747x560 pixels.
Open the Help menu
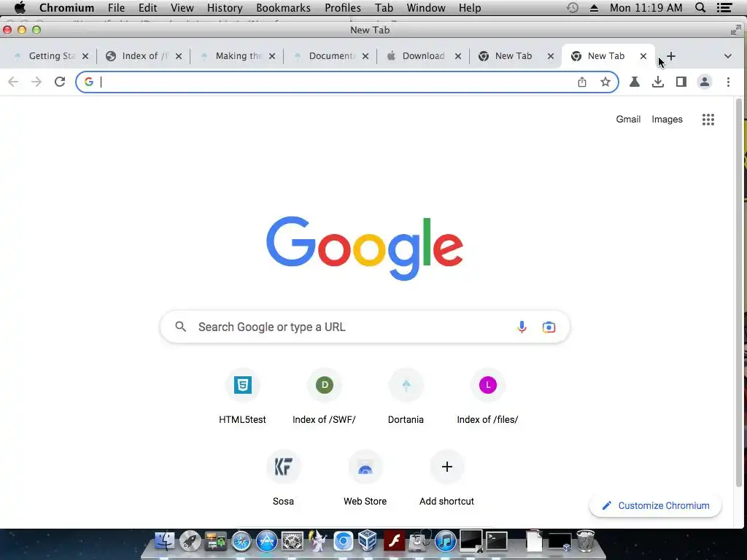pyautogui.click(x=470, y=8)
